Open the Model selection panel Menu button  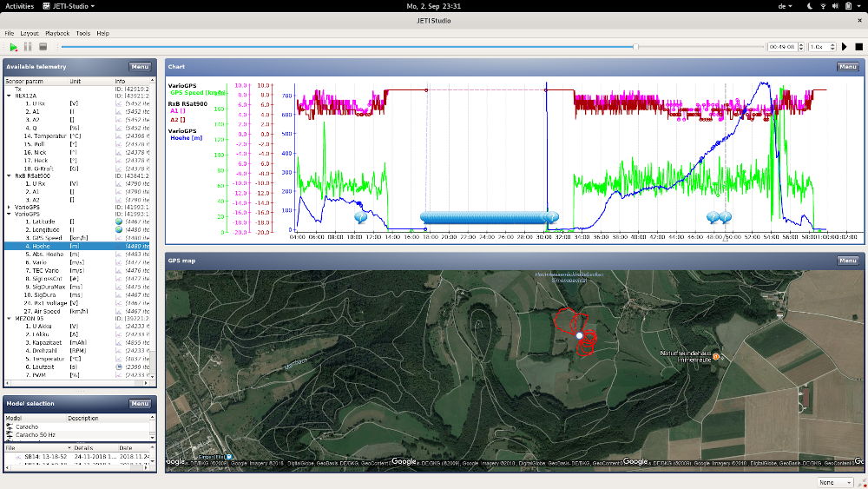click(140, 404)
